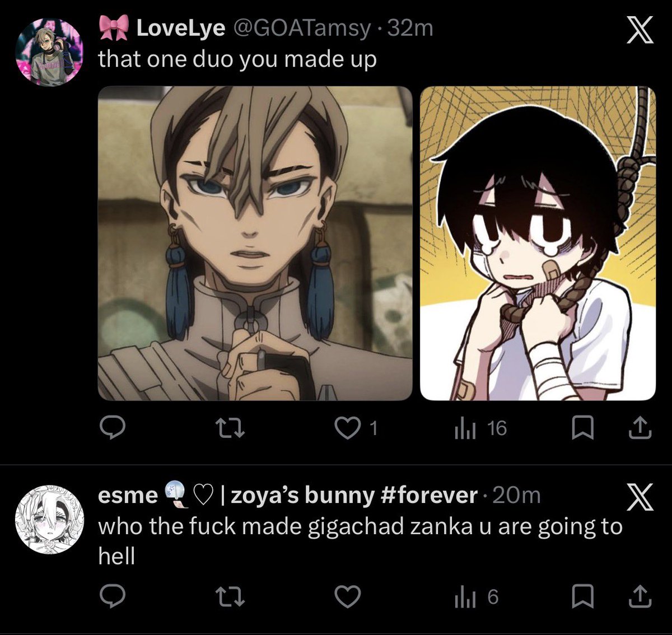Open esme's profile avatar
This screenshot has height=635, width=672.
click(49, 520)
